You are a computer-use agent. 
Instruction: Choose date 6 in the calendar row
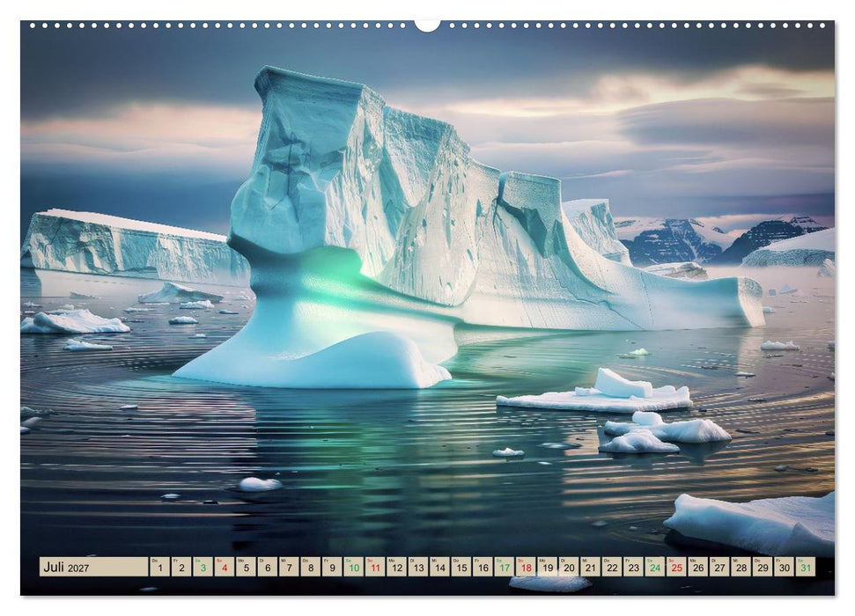click(x=268, y=567)
